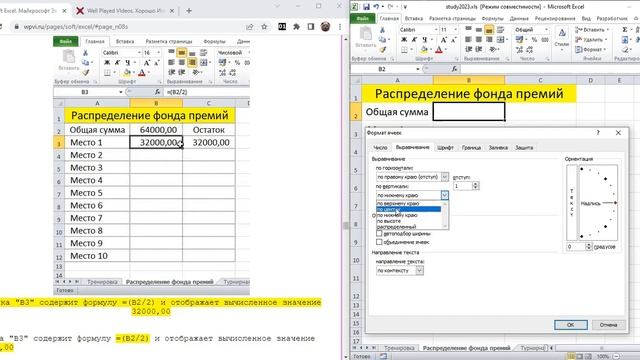Switch to Заливка tab in Format Cells dialog
Screen dimensions: 640x360
[498, 147]
